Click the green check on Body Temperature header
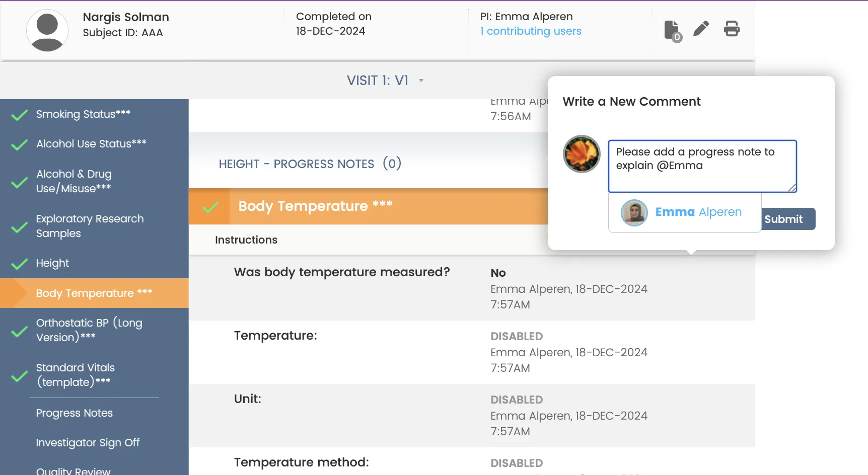The image size is (868, 475). point(210,207)
